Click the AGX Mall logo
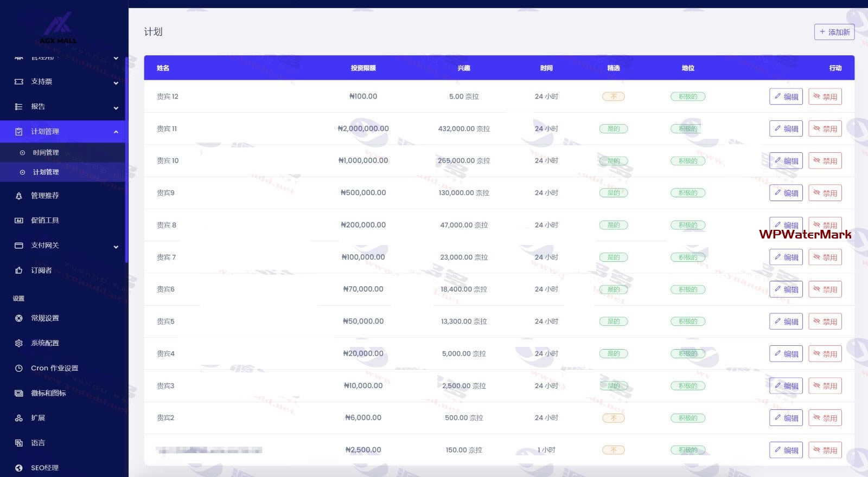 tap(58, 28)
